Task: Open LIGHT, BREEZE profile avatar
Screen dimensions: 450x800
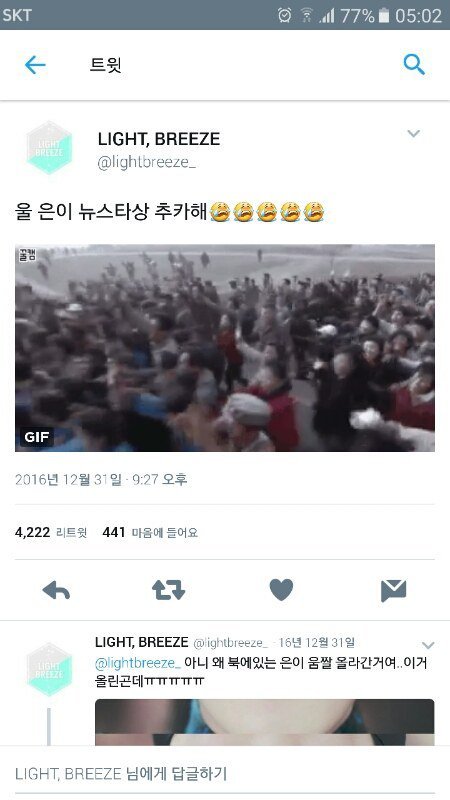Action: pos(49,148)
